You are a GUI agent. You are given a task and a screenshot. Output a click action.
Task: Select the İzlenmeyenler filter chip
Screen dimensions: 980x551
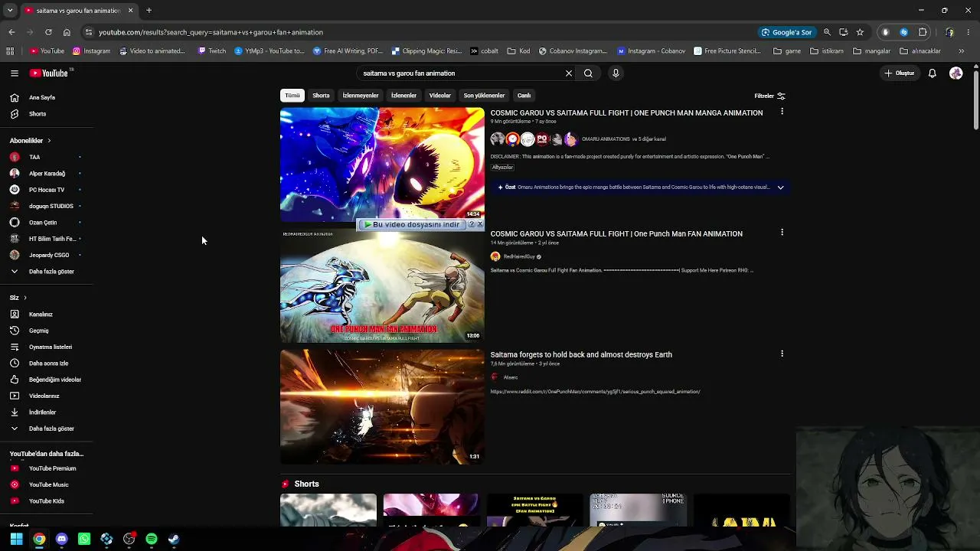pyautogui.click(x=361, y=96)
